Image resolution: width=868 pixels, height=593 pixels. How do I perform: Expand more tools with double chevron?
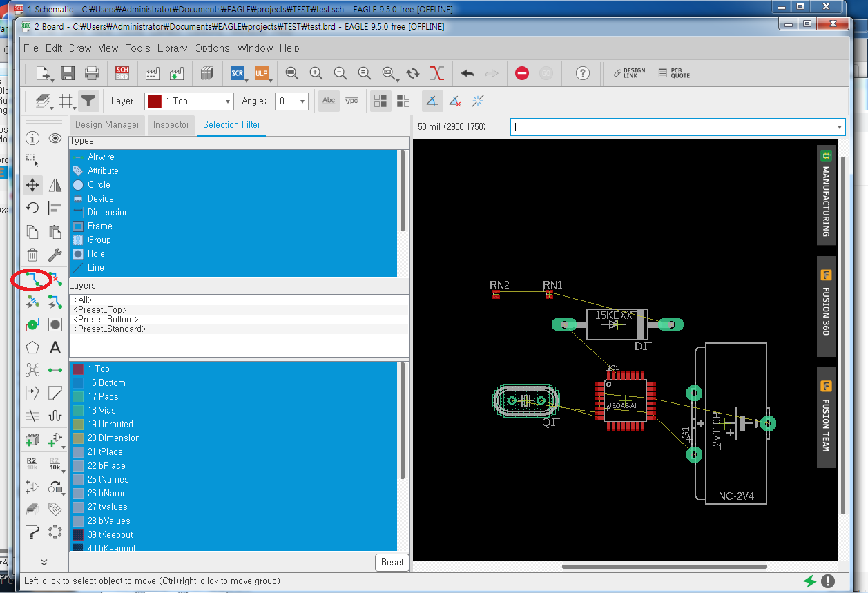click(44, 562)
